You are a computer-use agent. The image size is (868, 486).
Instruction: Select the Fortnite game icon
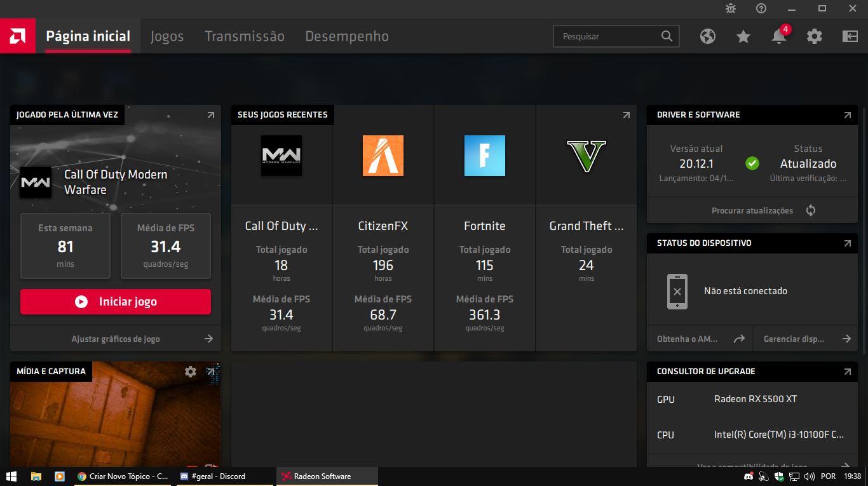485,156
